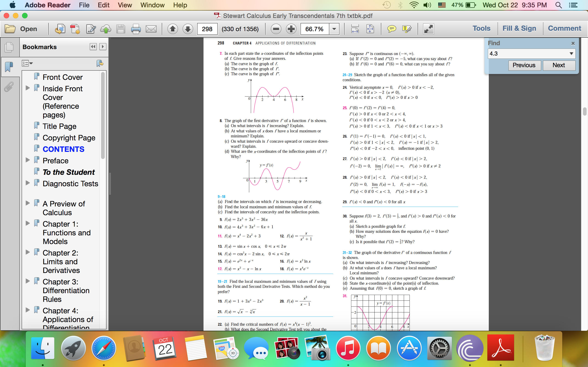Viewport: 588px width, 367px height.
Task: Go to next page with down arrow
Action: (x=188, y=29)
